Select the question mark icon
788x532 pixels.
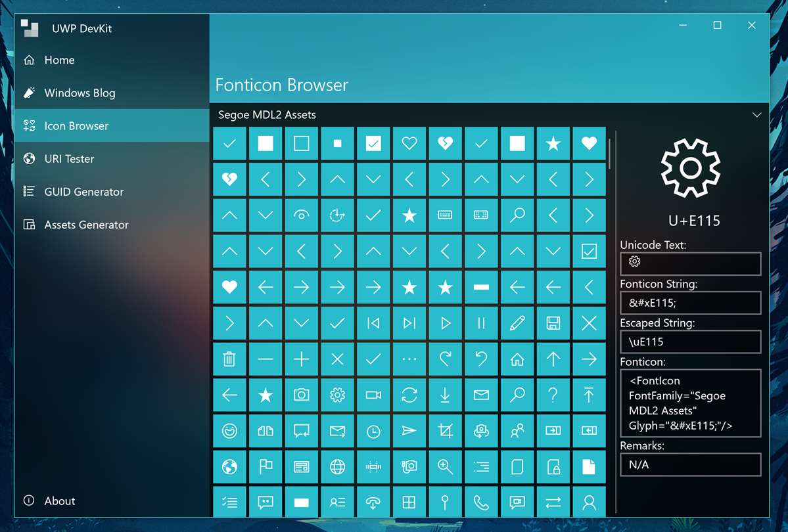553,395
